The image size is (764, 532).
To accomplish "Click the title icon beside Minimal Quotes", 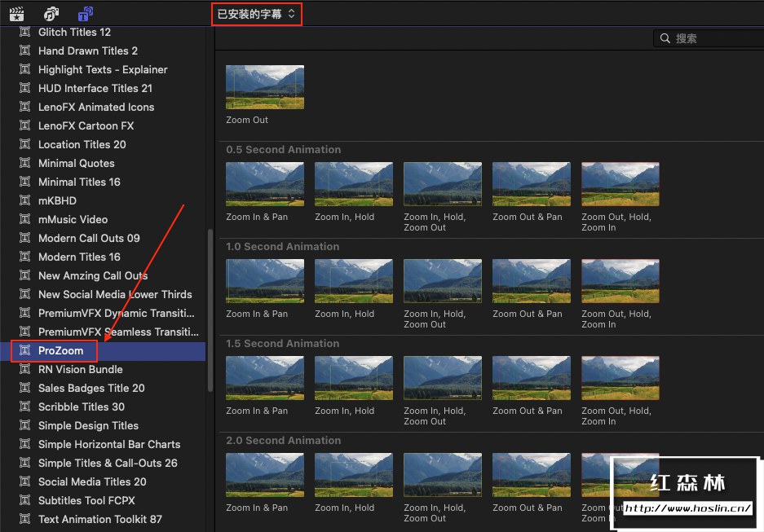I will click(x=24, y=163).
